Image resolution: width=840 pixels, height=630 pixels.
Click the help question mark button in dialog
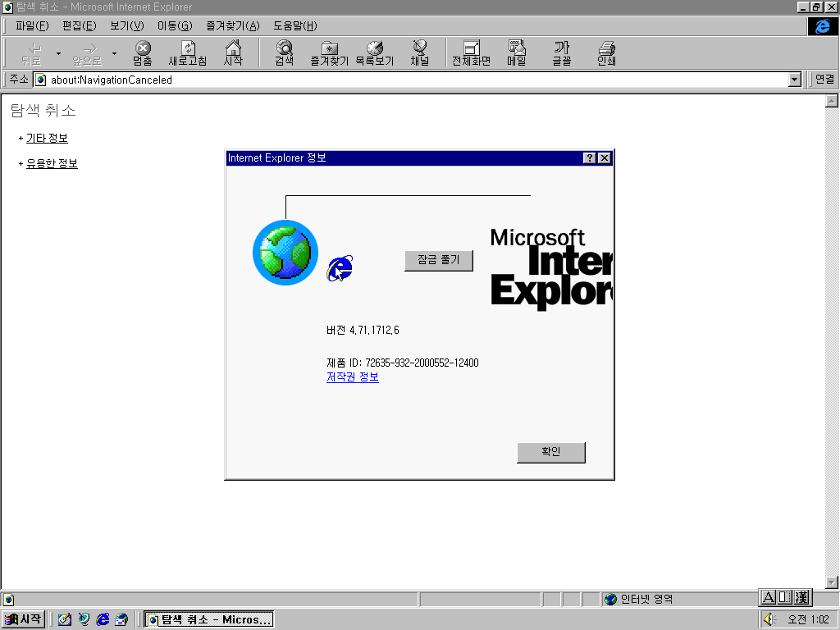(x=589, y=158)
